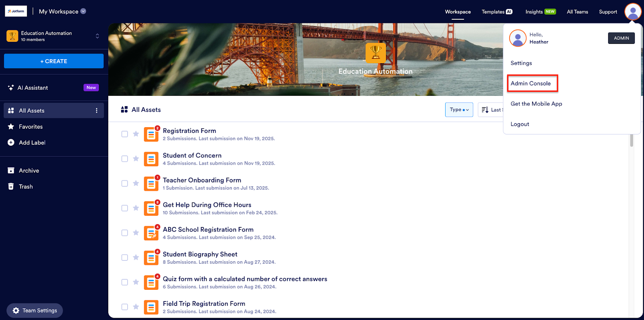The width and height of the screenshot is (644, 320).
Task: Choose Logout in the profile menu
Action: tap(520, 124)
